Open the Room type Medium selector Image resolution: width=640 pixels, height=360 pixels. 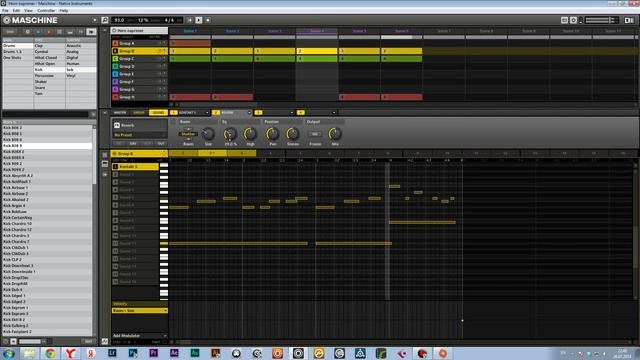tap(188, 134)
